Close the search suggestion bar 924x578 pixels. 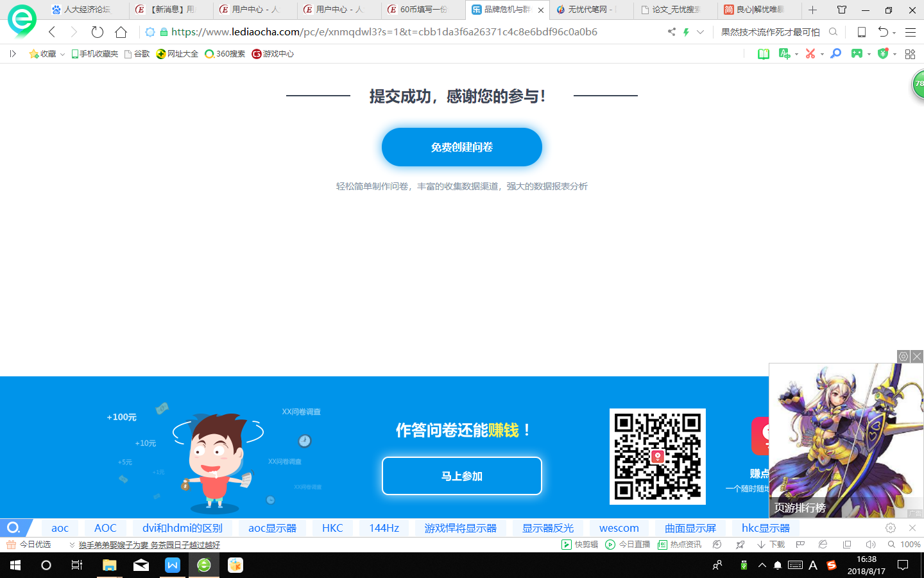912,528
